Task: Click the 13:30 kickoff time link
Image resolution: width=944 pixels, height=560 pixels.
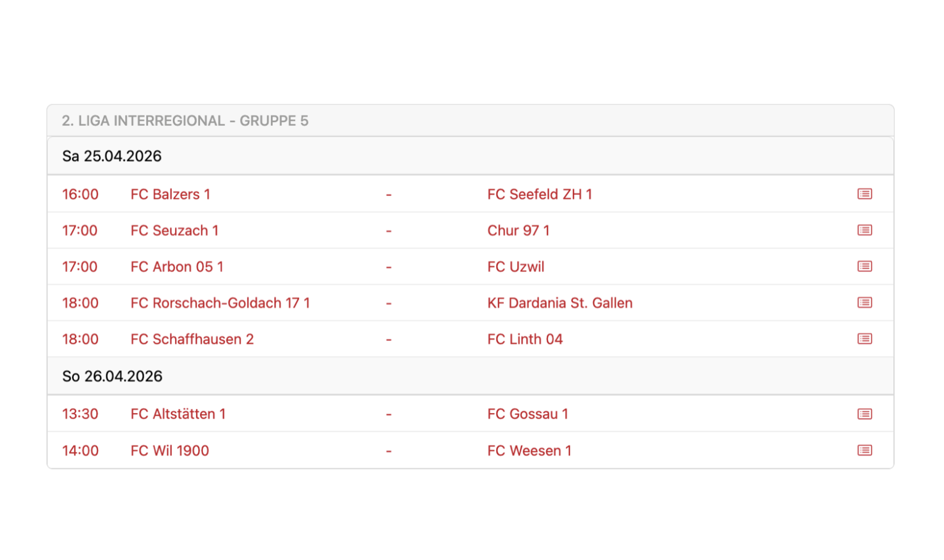Action: click(x=80, y=414)
